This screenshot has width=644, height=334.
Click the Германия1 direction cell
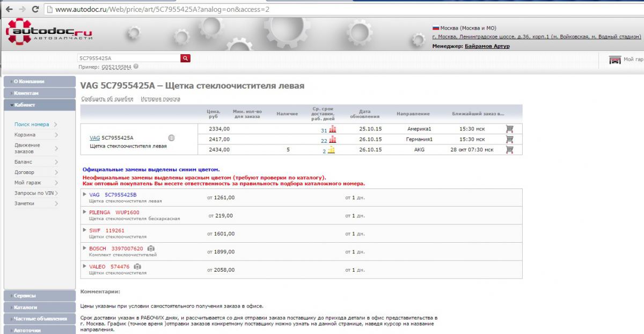419,139
